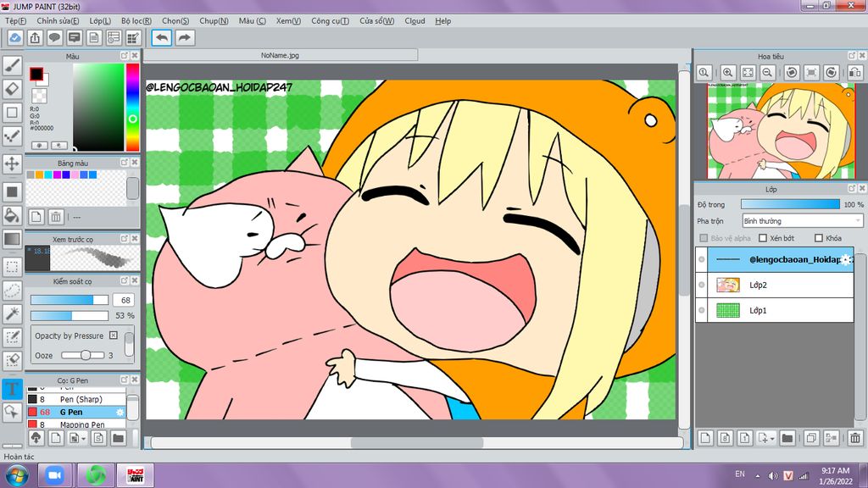Open the Tệp(F) menu
The height and width of the screenshot is (488, 868).
pyautogui.click(x=15, y=20)
